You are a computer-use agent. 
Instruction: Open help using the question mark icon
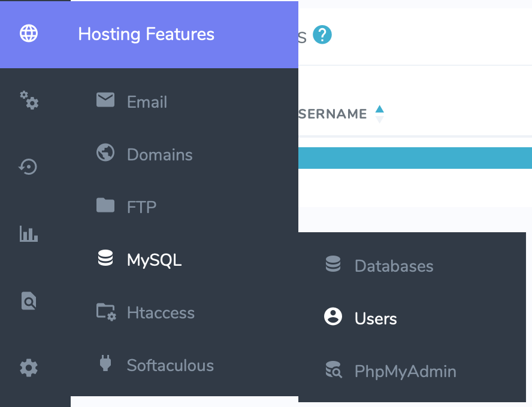click(322, 35)
